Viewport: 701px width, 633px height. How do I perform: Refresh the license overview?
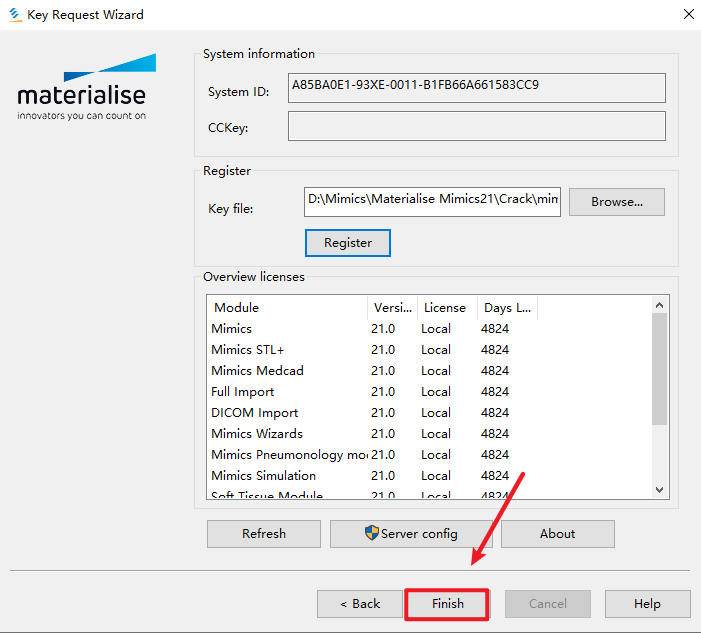[264, 534]
